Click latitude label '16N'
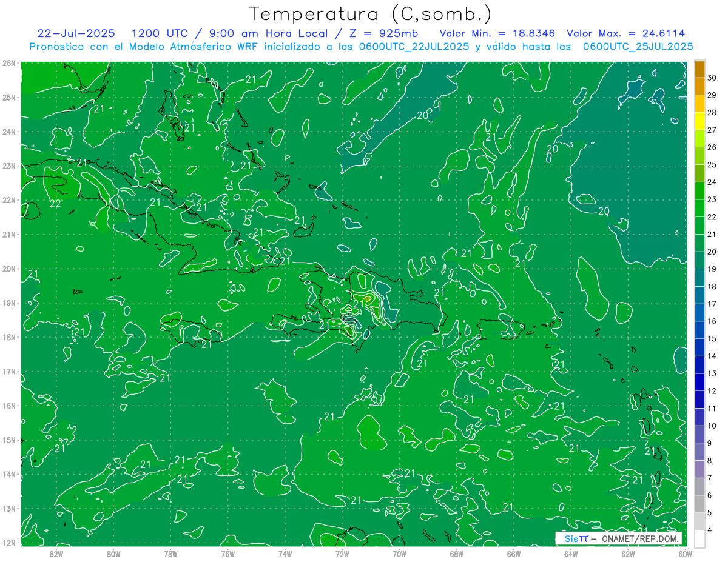Screen dimensions: 728x562 pyautogui.click(x=9, y=406)
